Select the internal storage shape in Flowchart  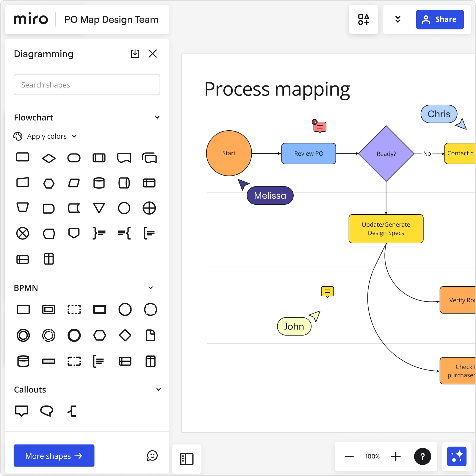pos(149,183)
